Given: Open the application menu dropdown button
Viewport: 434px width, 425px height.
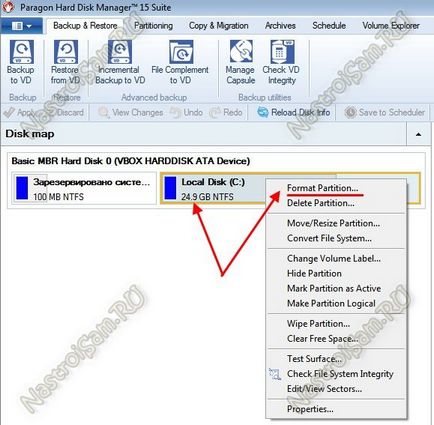Looking at the screenshot, I should (x=21, y=26).
